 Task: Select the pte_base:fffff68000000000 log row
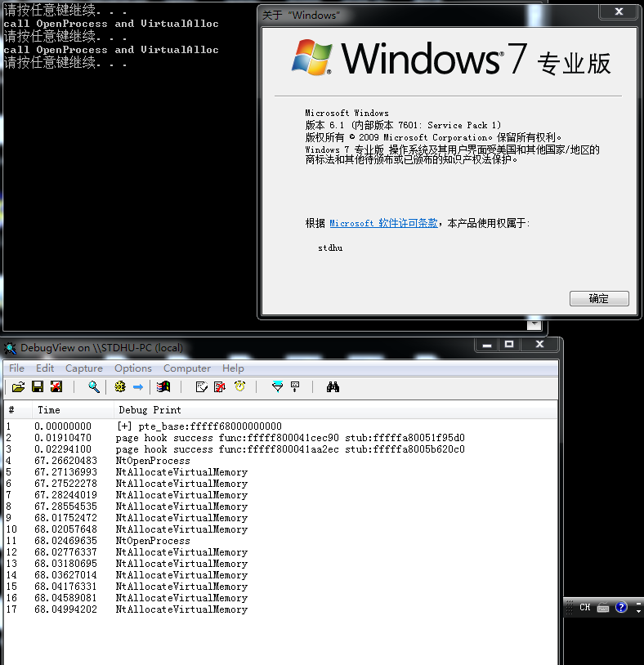(280, 426)
